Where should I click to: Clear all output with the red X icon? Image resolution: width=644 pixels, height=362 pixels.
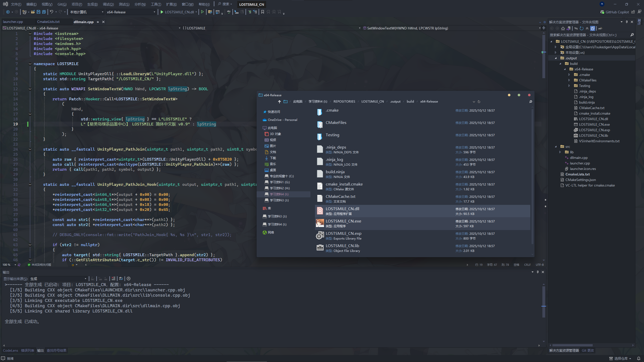tap(113, 279)
